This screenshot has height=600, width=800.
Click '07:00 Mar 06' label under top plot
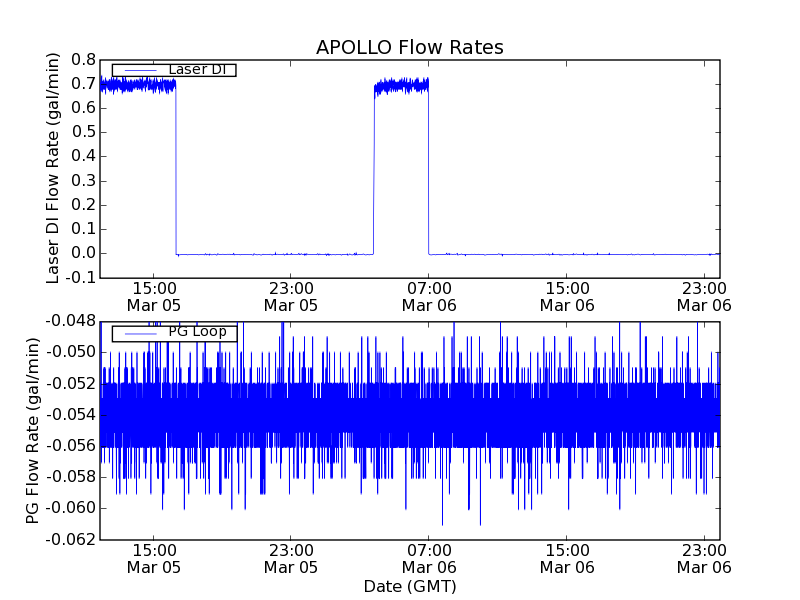(429, 297)
